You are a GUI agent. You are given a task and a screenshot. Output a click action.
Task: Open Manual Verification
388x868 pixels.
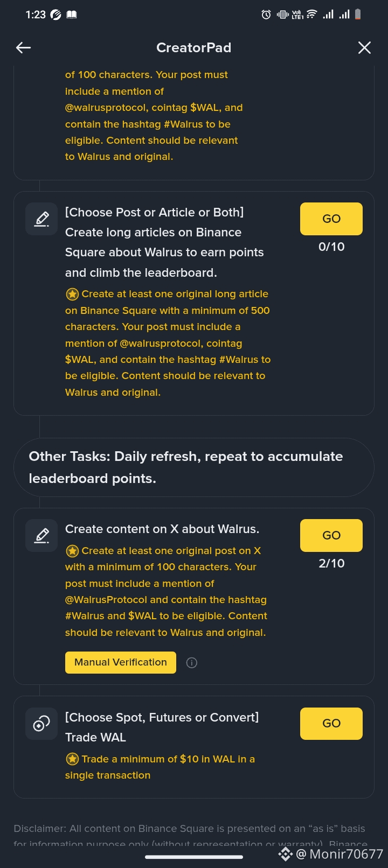point(121,662)
